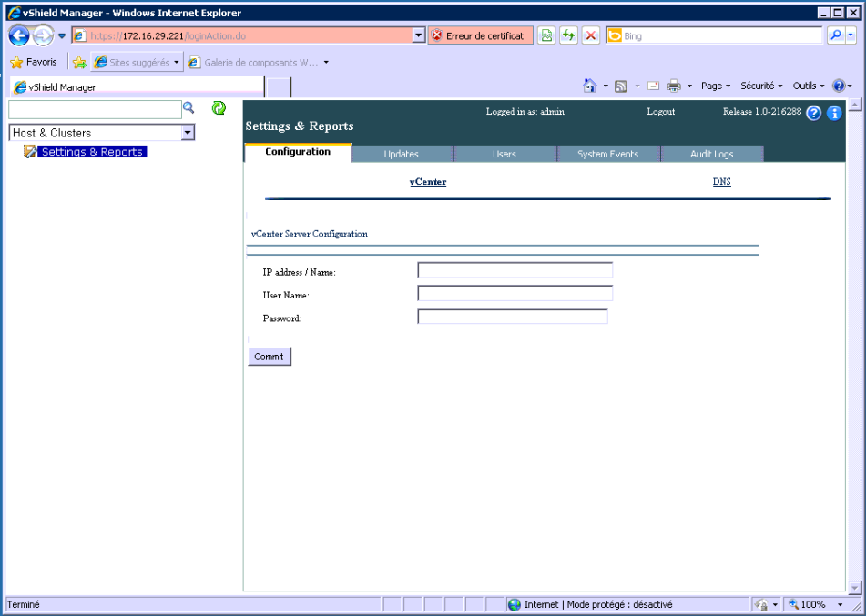Image resolution: width=866 pixels, height=616 pixels.
Task: Click the Logout link
Action: (661, 112)
